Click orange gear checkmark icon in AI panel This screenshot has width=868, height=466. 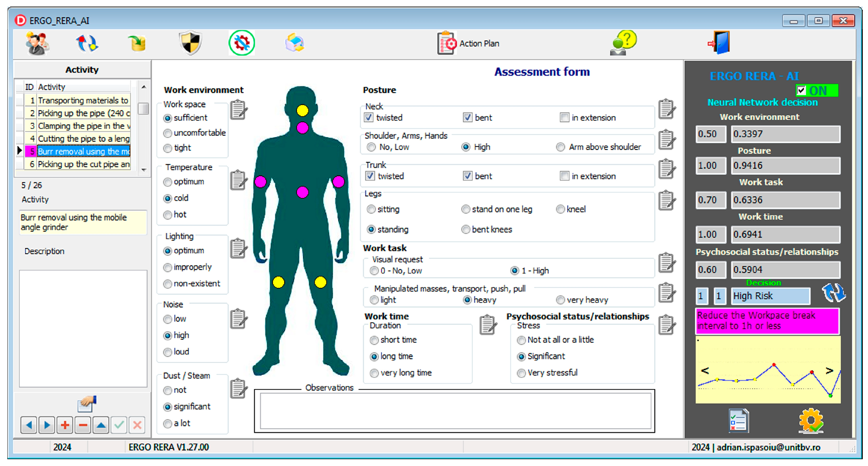(811, 420)
